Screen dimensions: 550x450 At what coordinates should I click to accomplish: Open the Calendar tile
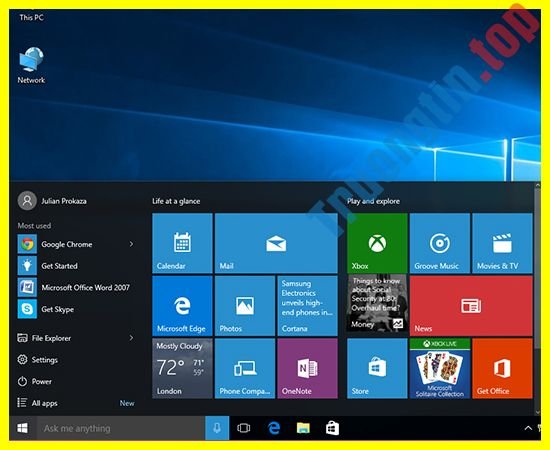[x=182, y=243]
